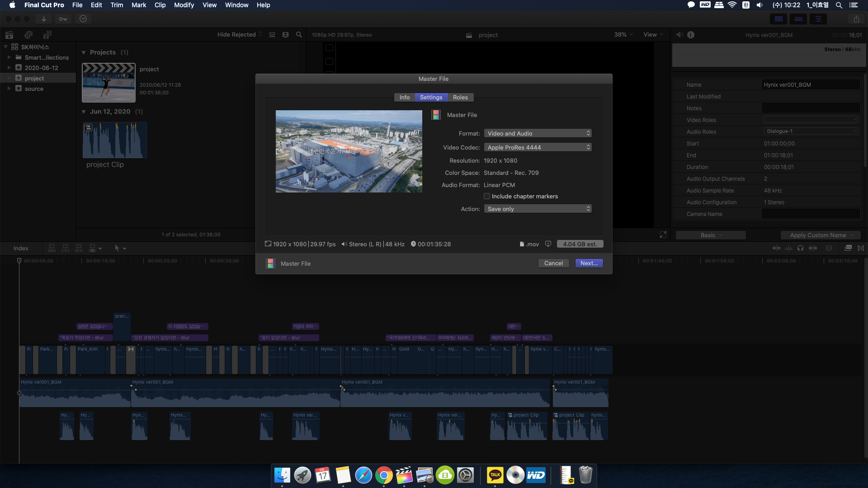This screenshot has height=488, width=868.
Task: Toggle the filmstrip clip appearance icon
Action: pos(285,35)
